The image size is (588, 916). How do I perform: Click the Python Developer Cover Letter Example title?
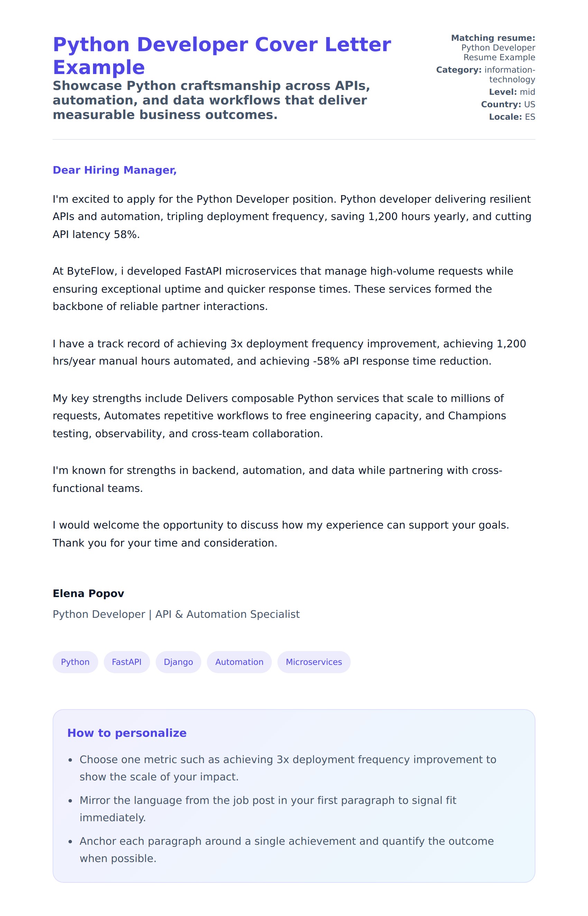click(221, 56)
